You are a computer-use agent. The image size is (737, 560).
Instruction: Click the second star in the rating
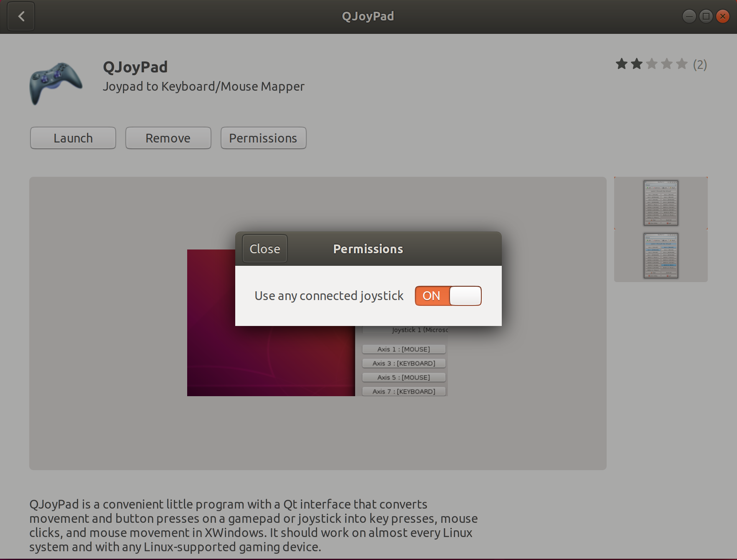click(x=636, y=64)
